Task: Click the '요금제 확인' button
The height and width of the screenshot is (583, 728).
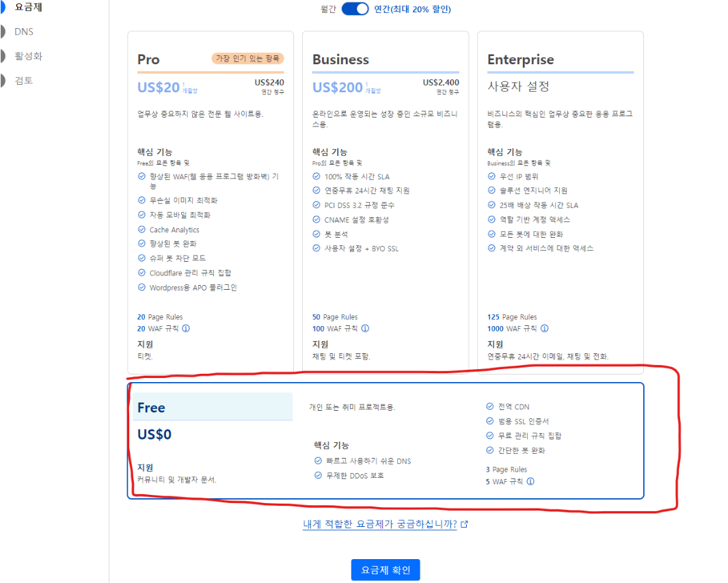Action: pyautogui.click(x=386, y=569)
